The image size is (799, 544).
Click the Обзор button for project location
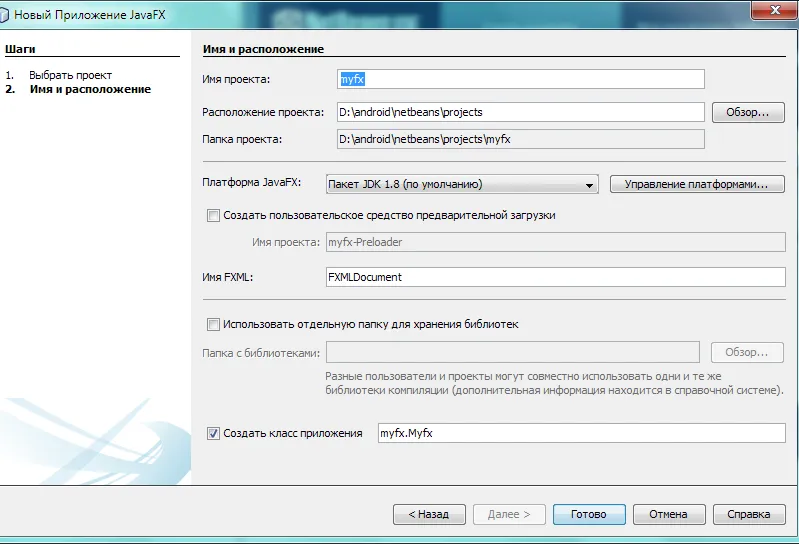pos(748,112)
